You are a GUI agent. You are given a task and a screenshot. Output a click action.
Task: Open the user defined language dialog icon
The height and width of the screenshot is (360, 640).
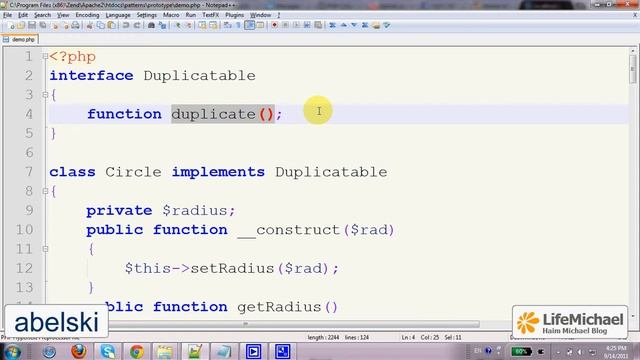click(260, 25)
